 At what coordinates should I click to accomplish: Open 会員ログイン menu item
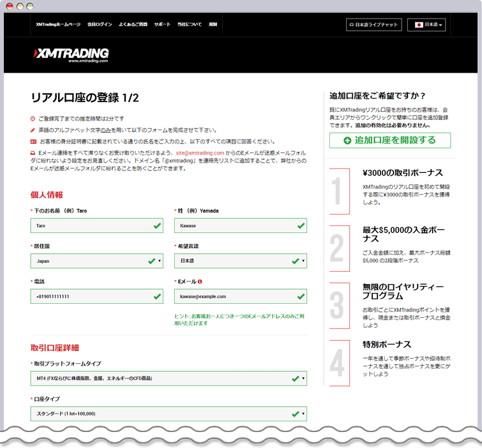100,25
